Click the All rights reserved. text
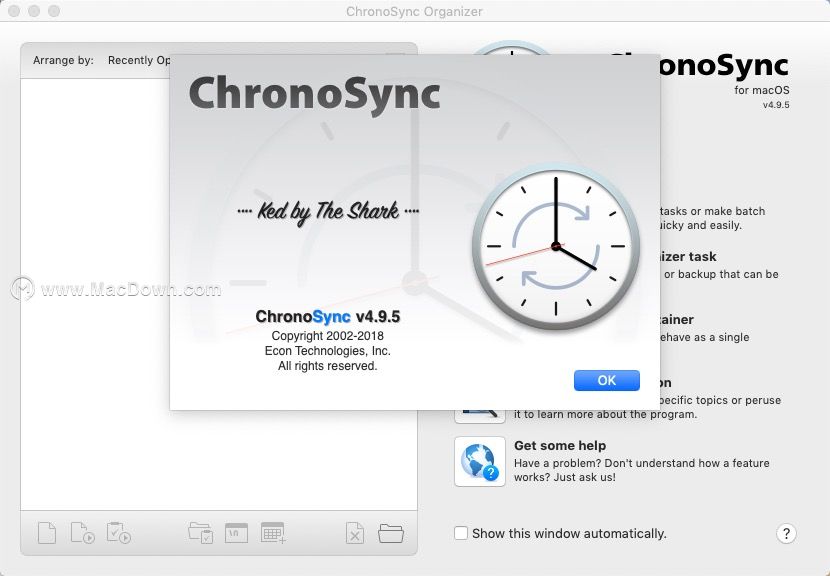Screen dimensions: 830x576 (x=328, y=366)
